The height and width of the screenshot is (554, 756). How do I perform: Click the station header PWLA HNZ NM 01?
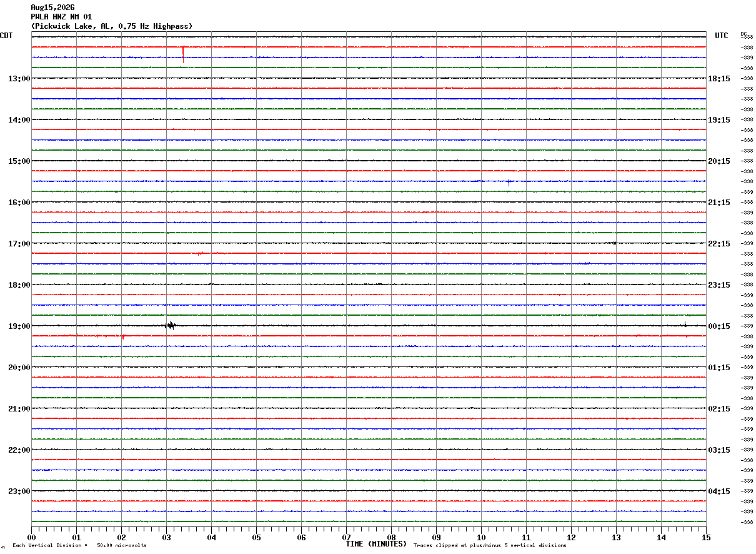pos(61,17)
